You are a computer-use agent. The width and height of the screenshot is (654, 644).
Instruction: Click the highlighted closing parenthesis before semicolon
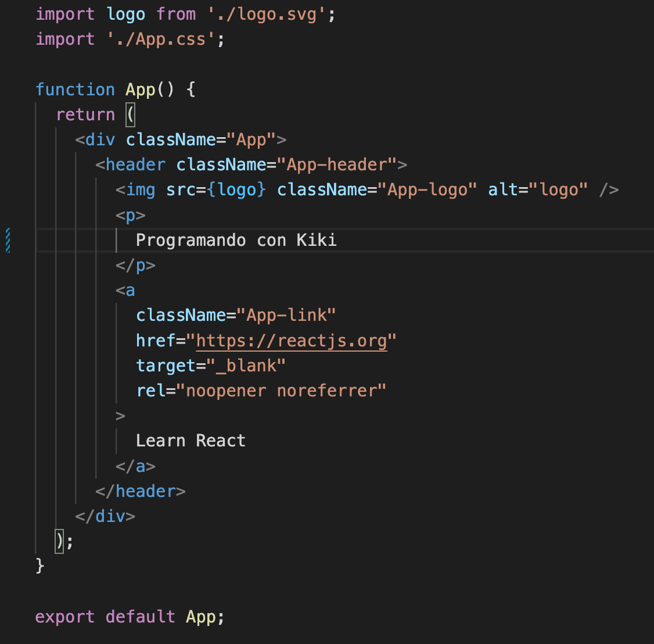click(x=60, y=541)
